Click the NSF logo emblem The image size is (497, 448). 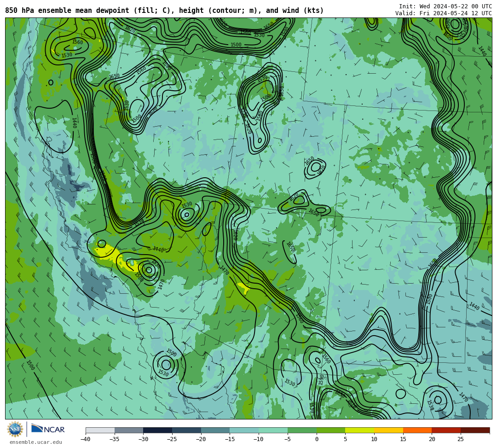[15, 429]
